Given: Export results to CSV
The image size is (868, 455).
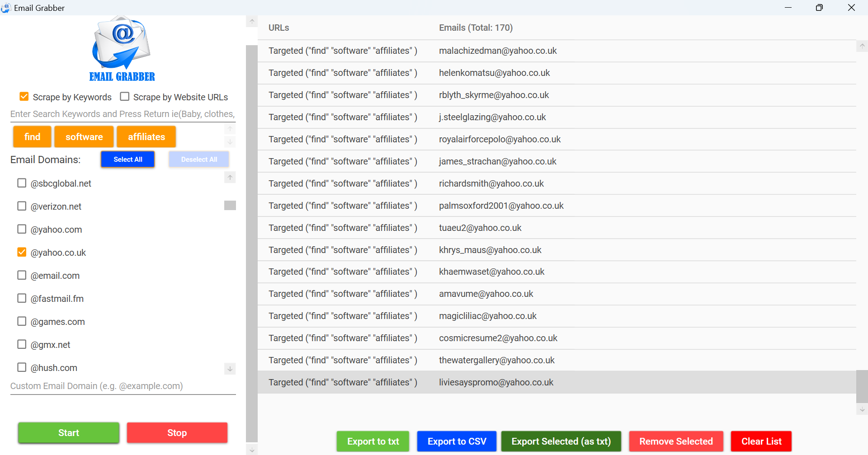Looking at the screenshot, I should [456, 441].
